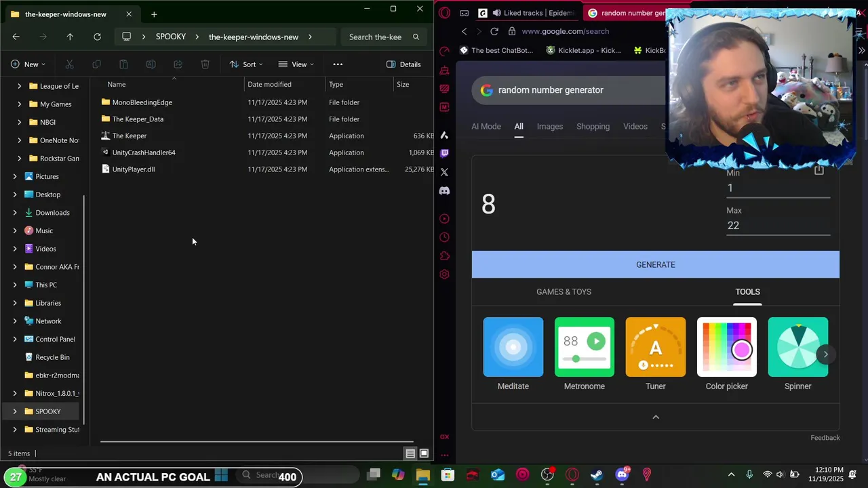Image resolution: width=868 pixels, height=488 pixels.
Task: Open Opera sidebar history clock
Action: [444, 237]
